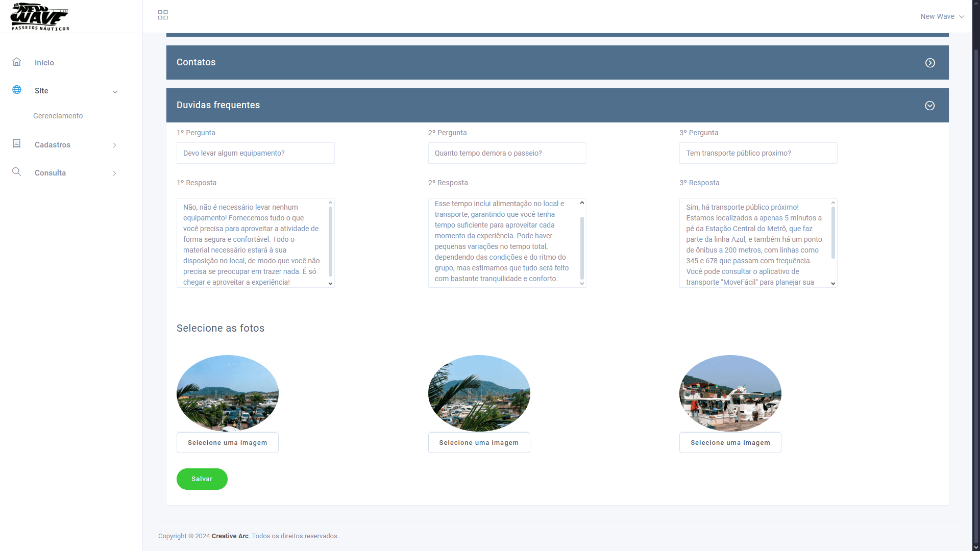Click the 2º Pergunta label text
This screenshot has height=551, width=980.
tap(448, 133)
